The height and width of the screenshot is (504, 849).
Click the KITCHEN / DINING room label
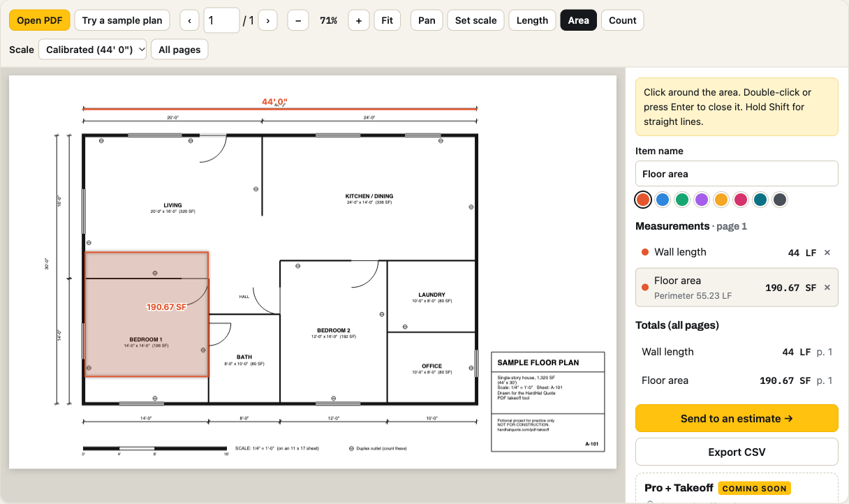point(369,196)
